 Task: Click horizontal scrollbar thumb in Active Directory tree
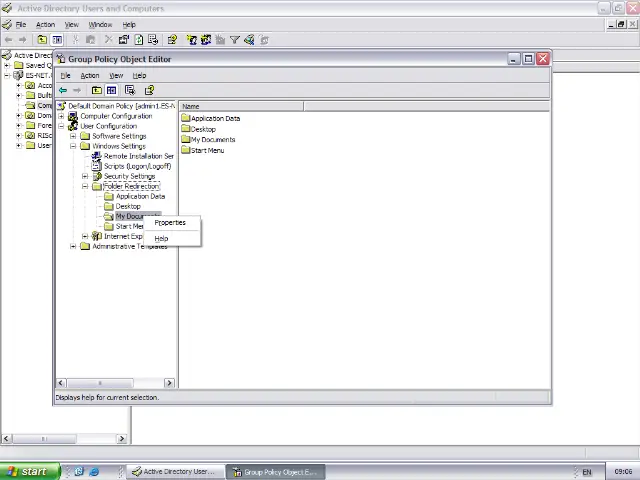(44, 439)
